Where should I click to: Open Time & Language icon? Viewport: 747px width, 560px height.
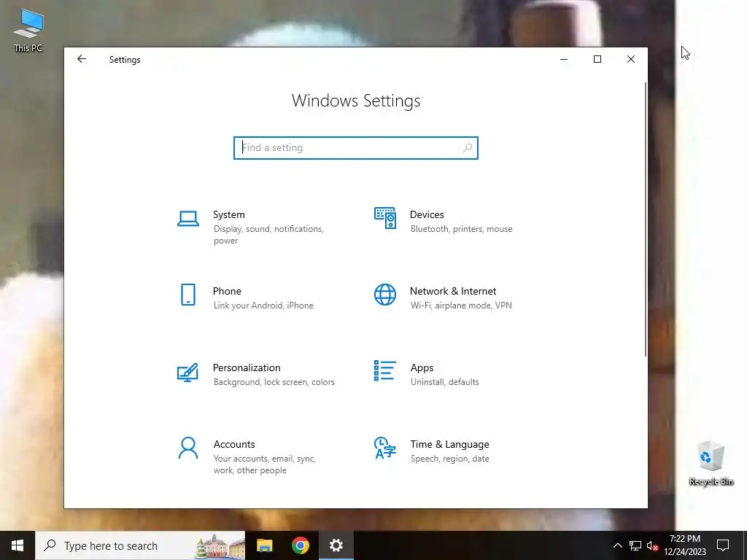point(385,448)
